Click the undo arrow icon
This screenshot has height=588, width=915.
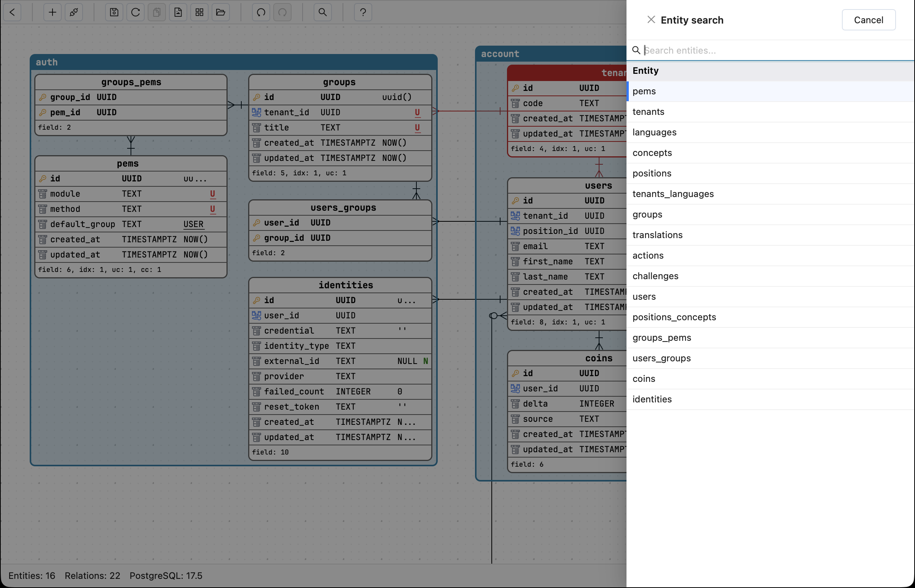[x=261, y=12]
